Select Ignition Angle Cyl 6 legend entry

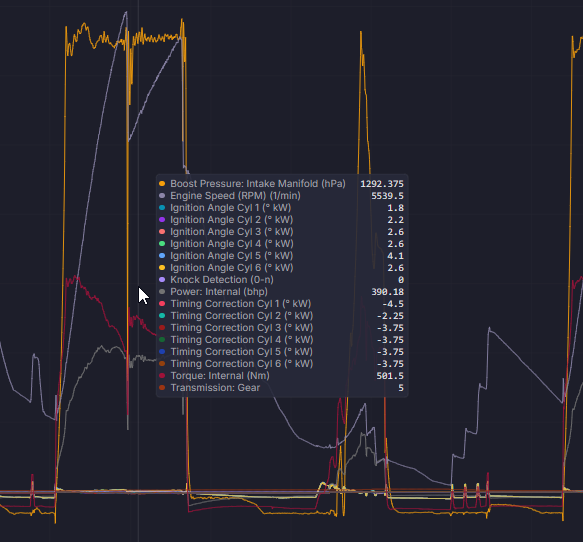232,268
